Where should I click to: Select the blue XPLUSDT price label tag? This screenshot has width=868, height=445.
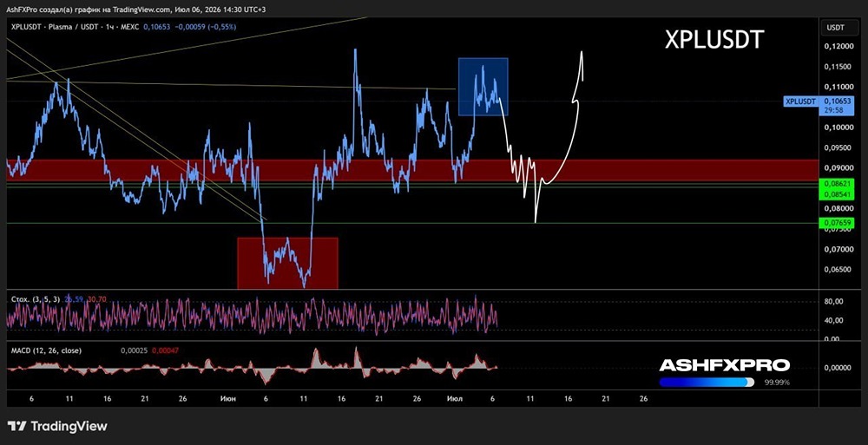pos(800,101)
